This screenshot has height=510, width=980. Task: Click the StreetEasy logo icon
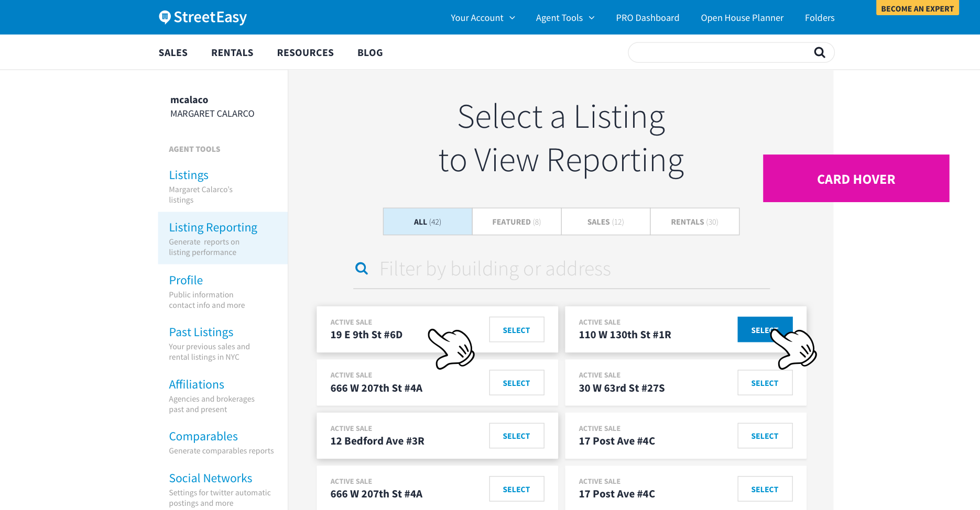coord(165,17)
